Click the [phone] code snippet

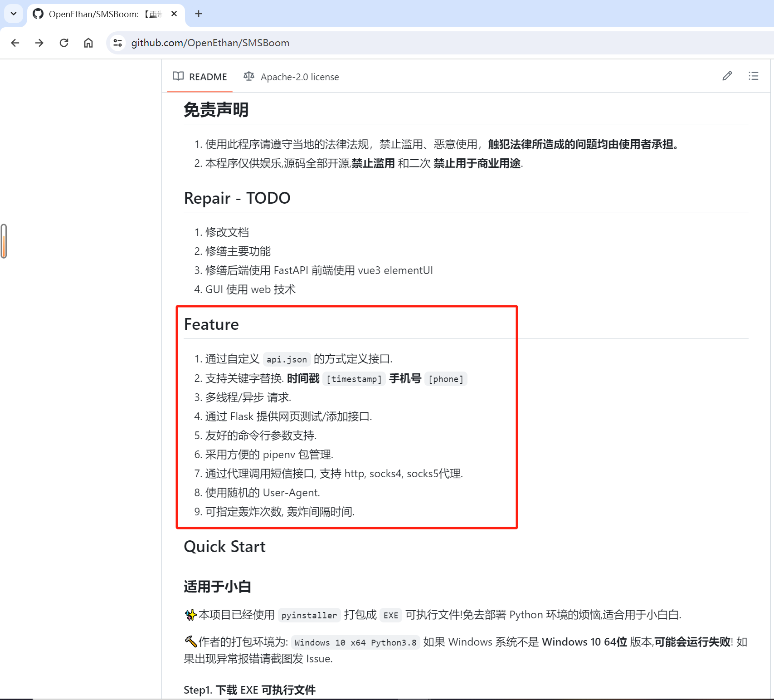click(446, 379)
